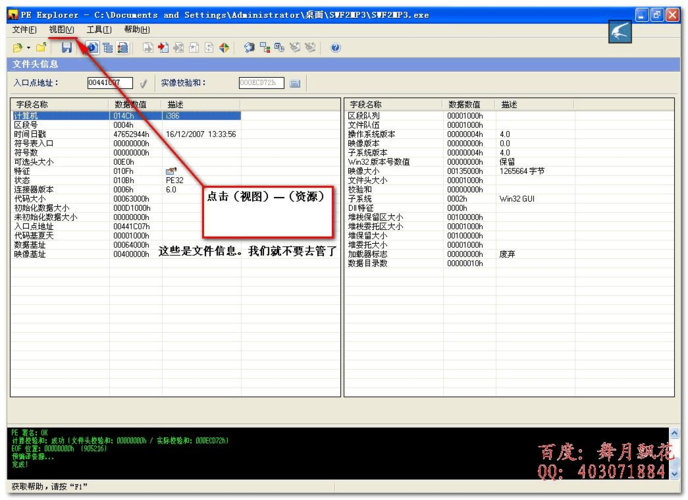Click the blue help question mark icon
Screen dimensions: 688x500
click(x=336, y=47)
